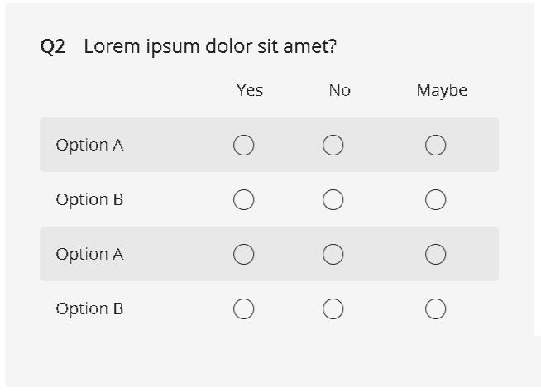The height and width of the screenshot is (392, 541).
Task: Click the bottom Option B row label
Action: click(x=89, y=308)
